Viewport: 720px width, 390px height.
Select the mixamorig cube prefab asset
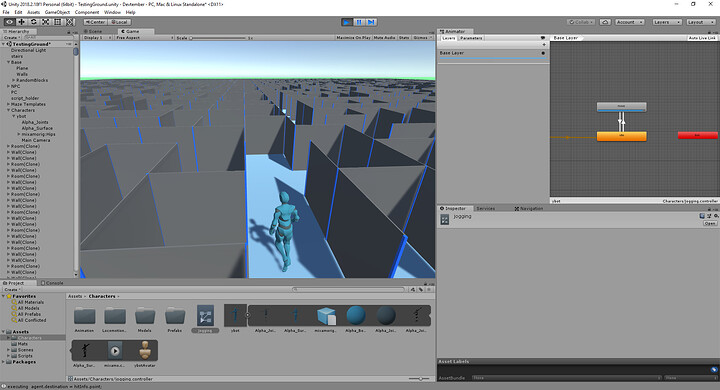click(326, 316)
